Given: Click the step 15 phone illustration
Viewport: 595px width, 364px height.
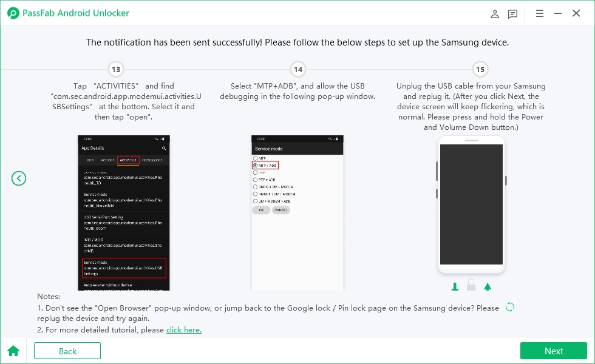Looking at the screenshot, I should [471, 205].
